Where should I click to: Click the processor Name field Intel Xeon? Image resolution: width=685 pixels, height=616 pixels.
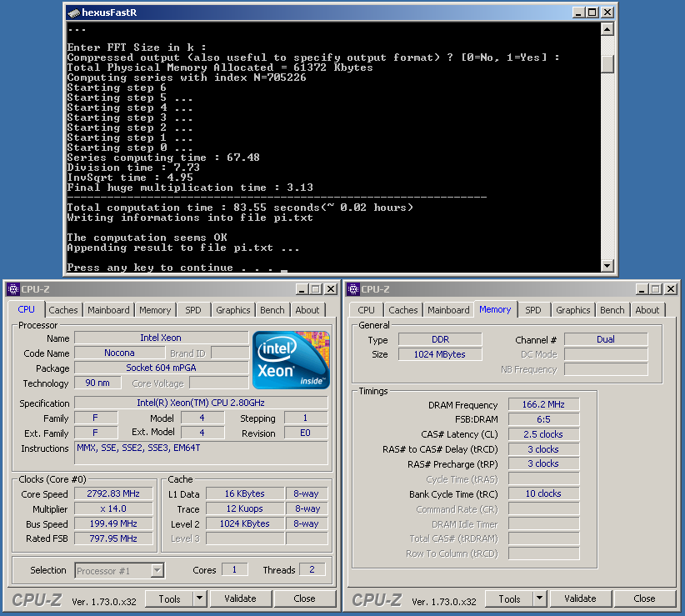161,338
